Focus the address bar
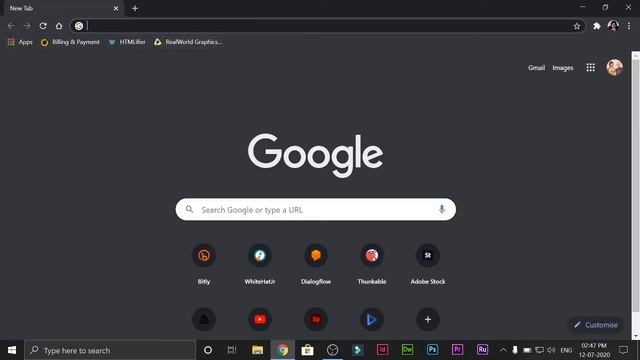This screenshot has width=640, height=360. (327, 26)
